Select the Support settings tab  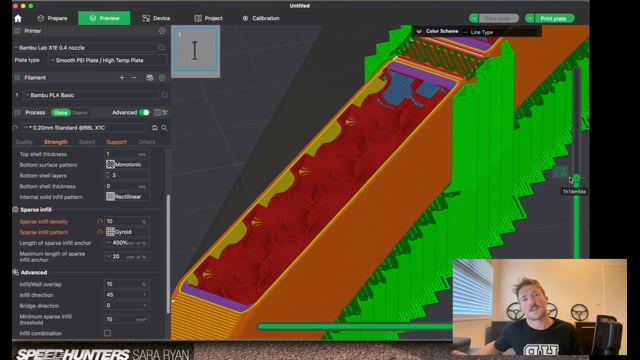[116, 142]
